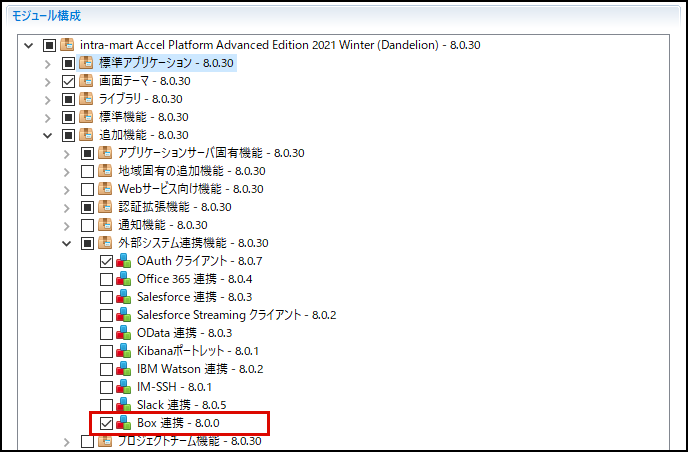The image size is (688, 452).
Task: Click the ライブラリ package icon
Action: click(x=86, y=99)
